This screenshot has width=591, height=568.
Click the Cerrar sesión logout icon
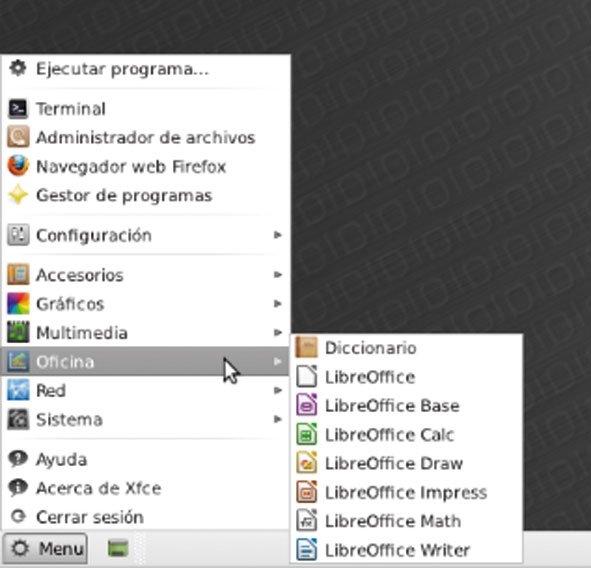(18, 516)
